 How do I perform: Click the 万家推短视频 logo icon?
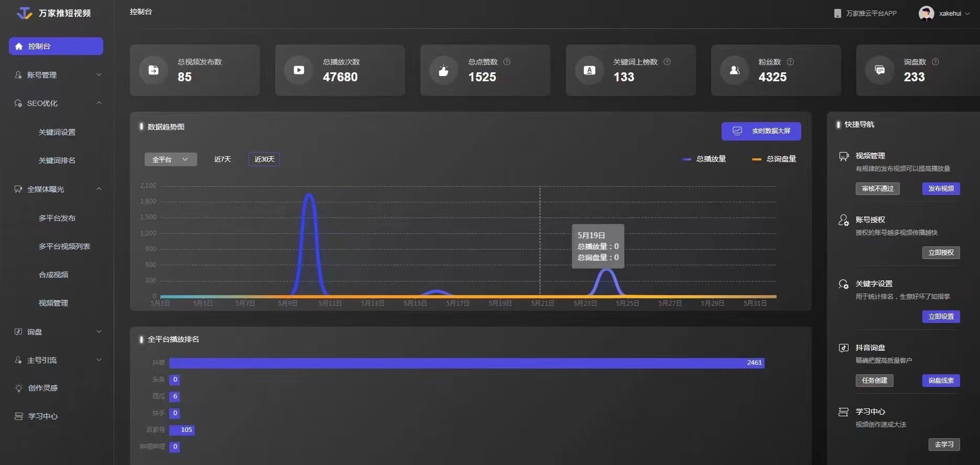tap(24, 13)
